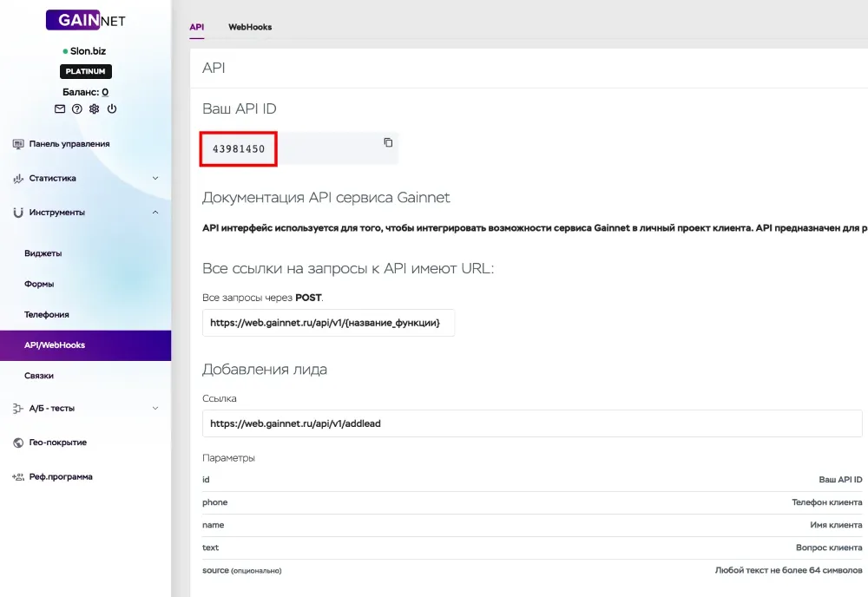Click the addlead URL field
Image resolution: width=868 pixels, height=597 pixels.
[531, 423]
